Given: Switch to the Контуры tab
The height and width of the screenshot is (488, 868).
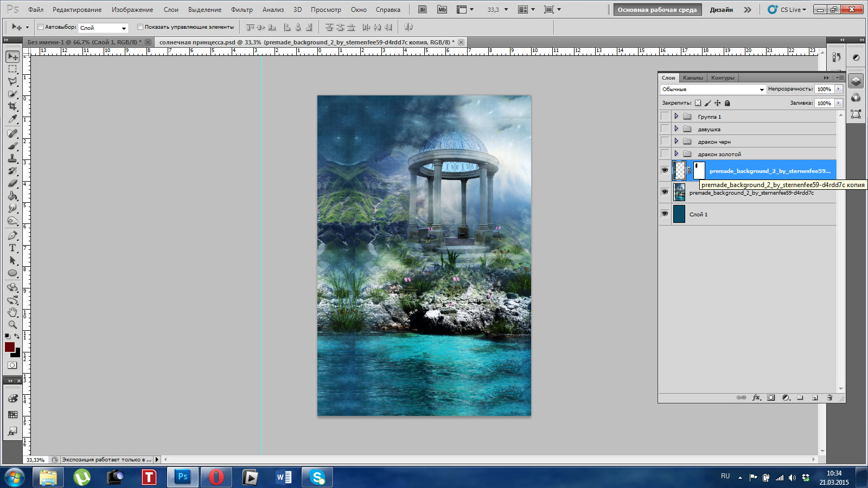Looking at the screenshot, I should (x=723, y=78).
